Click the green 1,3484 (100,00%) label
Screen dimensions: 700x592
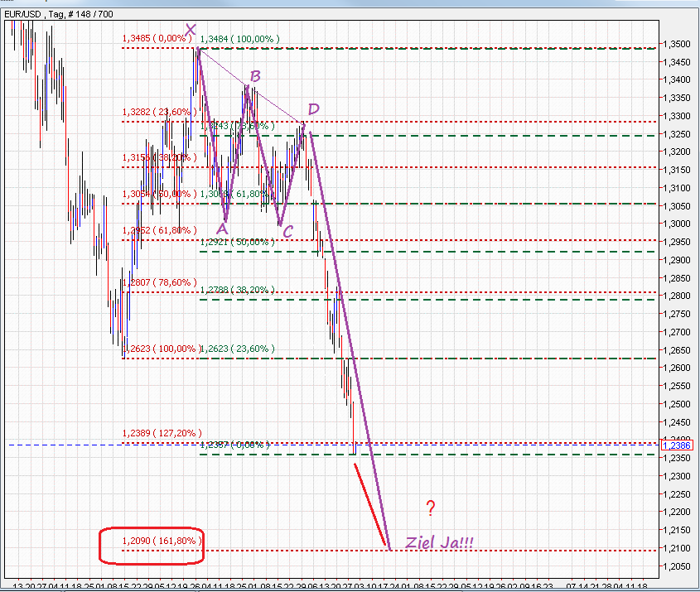coord(239,38)
